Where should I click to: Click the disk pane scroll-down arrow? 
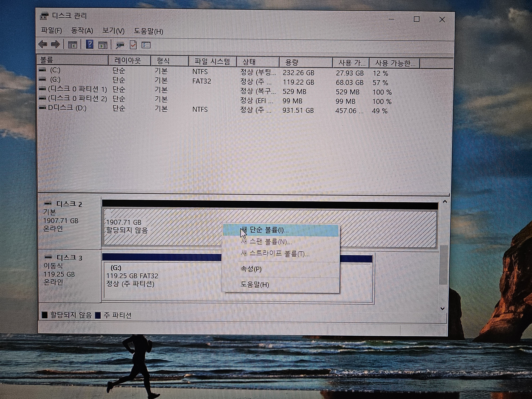pyautogui.click(x=442, y=309)
